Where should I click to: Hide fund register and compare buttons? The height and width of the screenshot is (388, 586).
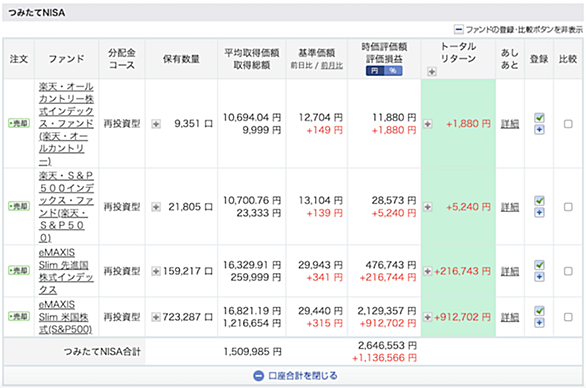coord(518,29)
